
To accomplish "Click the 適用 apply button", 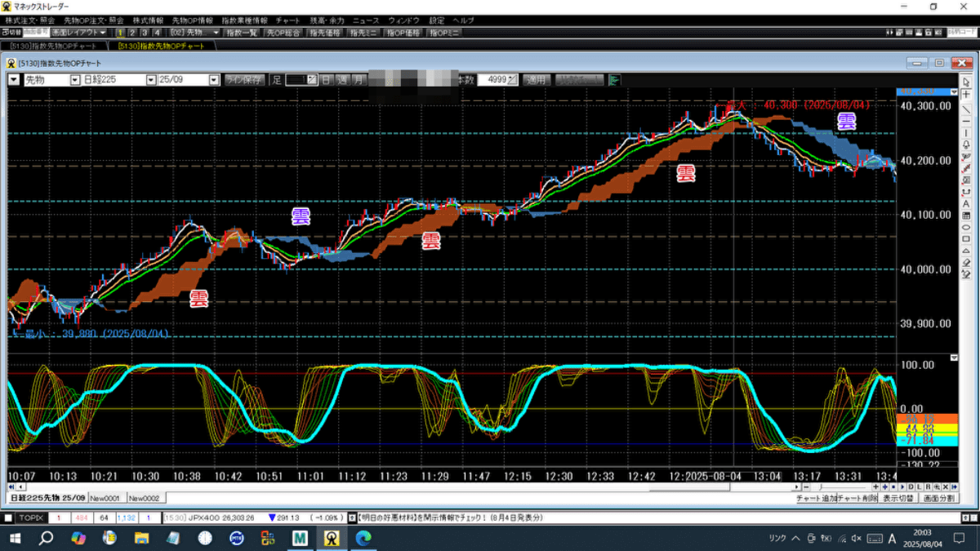I will pos(536,80).
